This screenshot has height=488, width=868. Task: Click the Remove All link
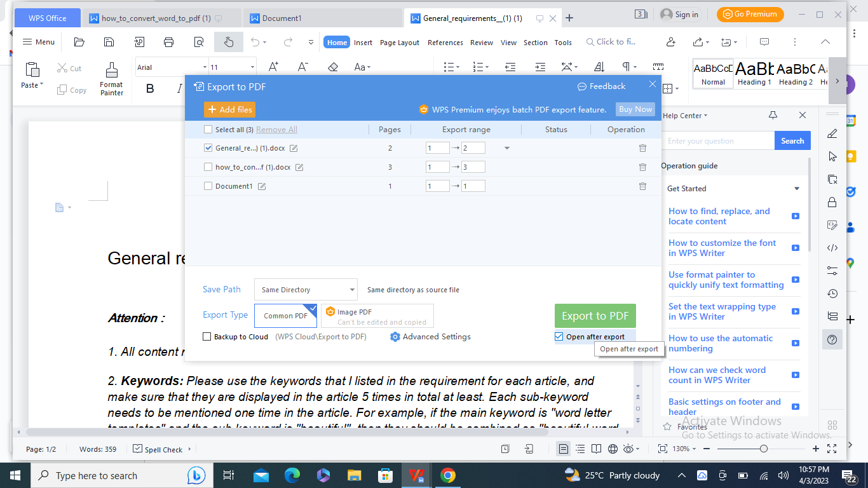(276, 130)
